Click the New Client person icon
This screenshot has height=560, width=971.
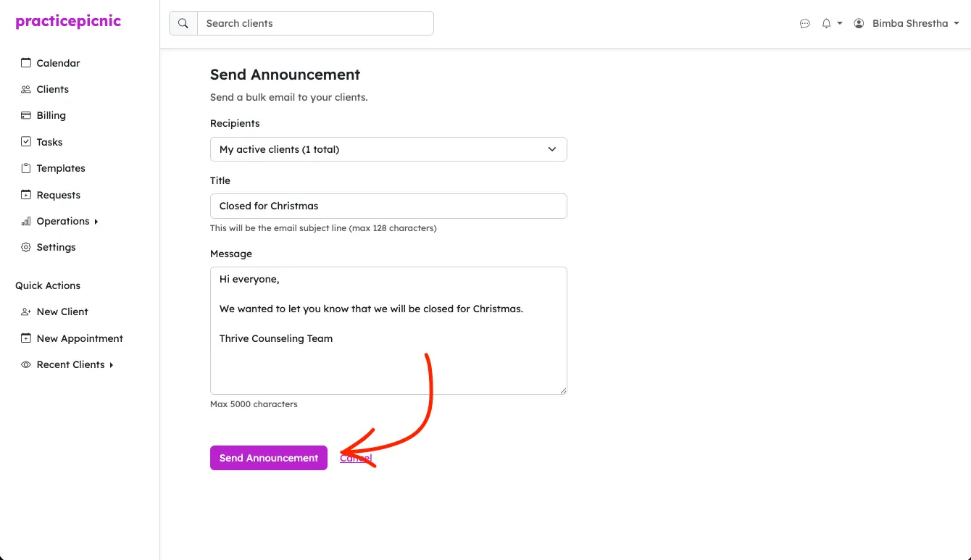26,312
